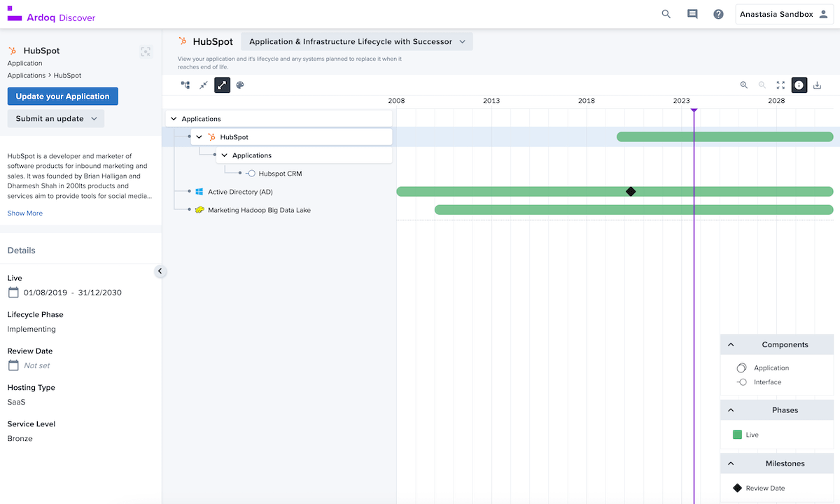Image resolution: width=840 pixels, height=504 pixels.
Task: Open the lifecycle viewpoint dropdown
Action: click(x=357, y=42)
